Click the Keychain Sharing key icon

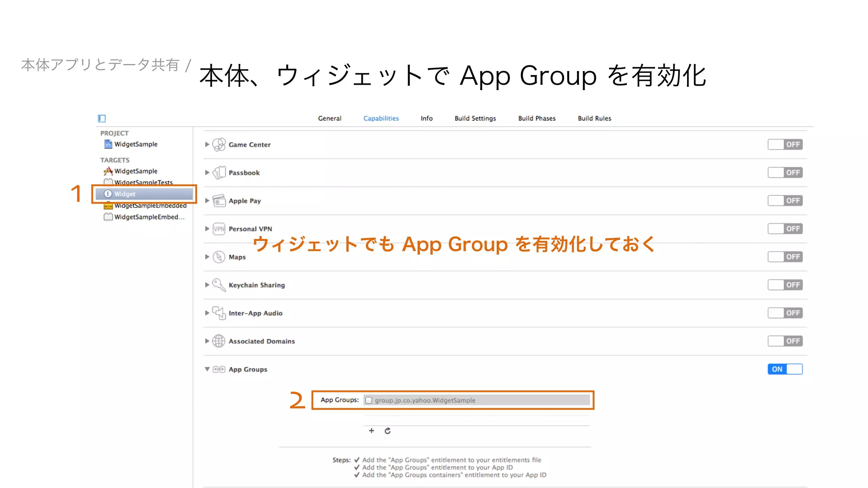tap(219, 285)
